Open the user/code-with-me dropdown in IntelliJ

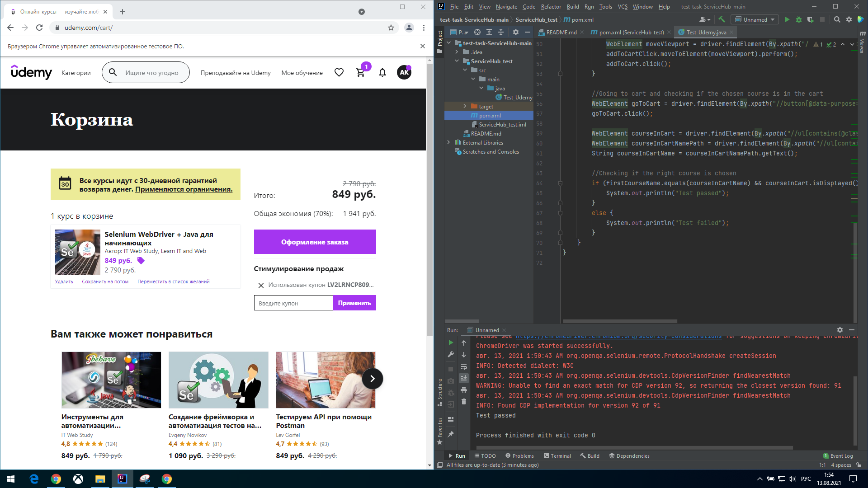[x=705, y=19]
